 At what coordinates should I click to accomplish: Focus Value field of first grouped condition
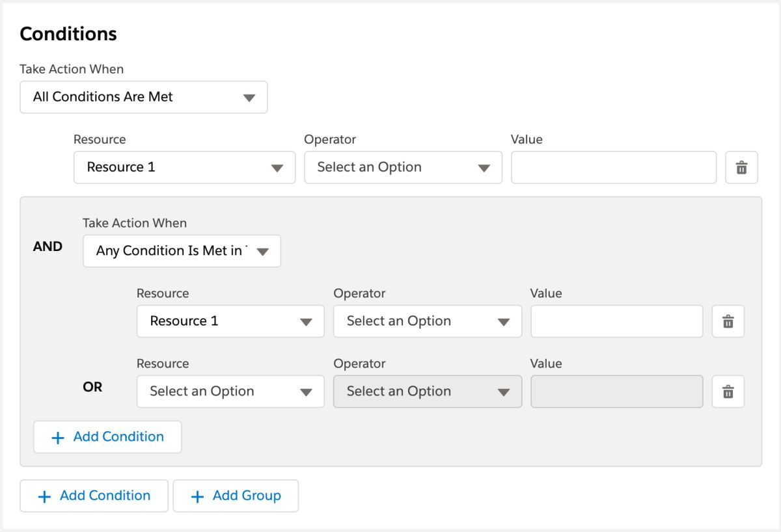[616, 321]
